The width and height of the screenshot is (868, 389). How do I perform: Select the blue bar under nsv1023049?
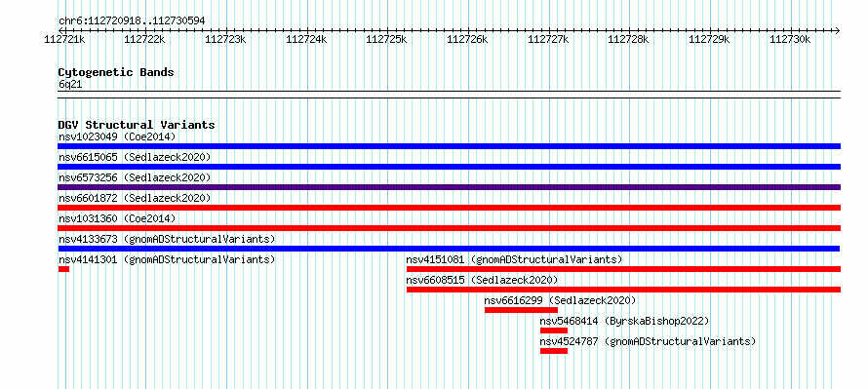449,146
